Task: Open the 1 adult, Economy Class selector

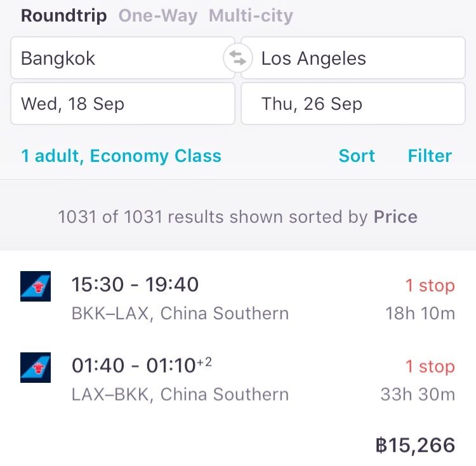Action: click(x=121, y=156)
